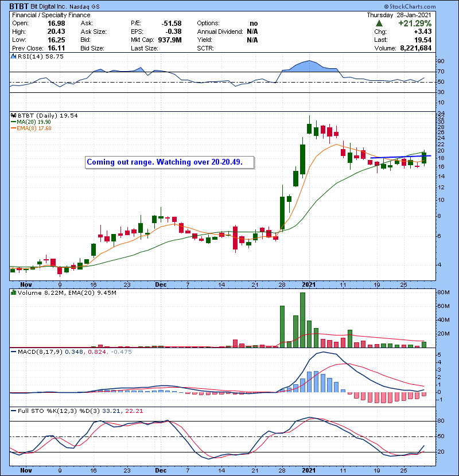This screenshot has height=476, width=459.
Task: Click the Chg value +3.43
Action: pyautogui.click(x=422, y=32)
